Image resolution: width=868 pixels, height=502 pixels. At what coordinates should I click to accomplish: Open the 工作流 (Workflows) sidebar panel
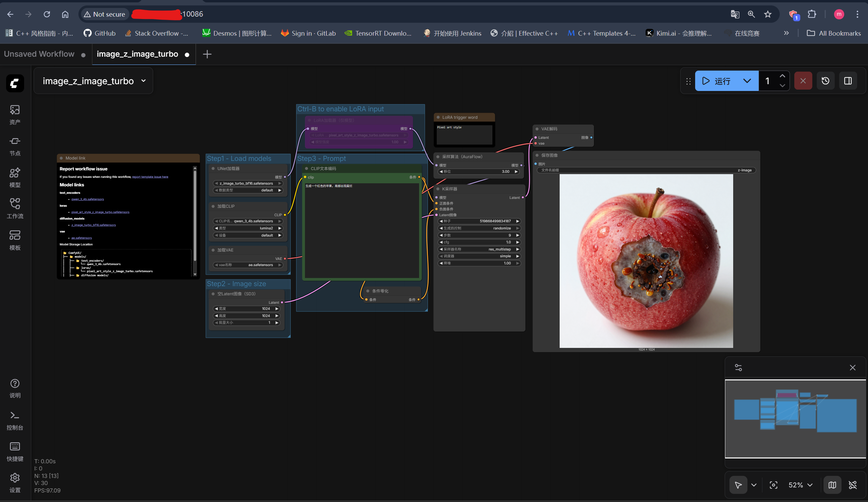(x=15, y=207)
